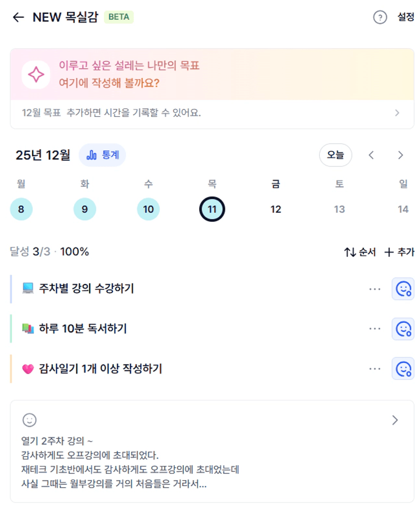
Task: Click the smiley icon for 주차별 강의 수강하기
Action: tap(403, 289)
